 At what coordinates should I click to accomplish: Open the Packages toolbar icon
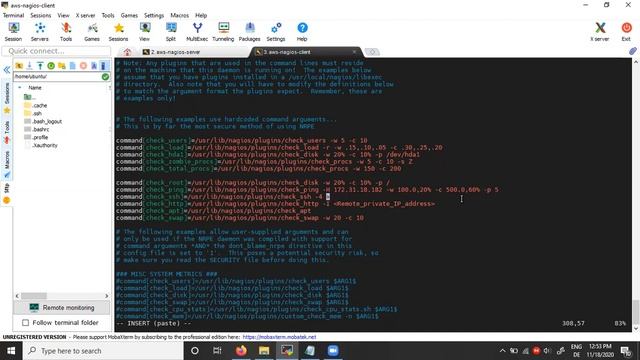tap(249, 32)
